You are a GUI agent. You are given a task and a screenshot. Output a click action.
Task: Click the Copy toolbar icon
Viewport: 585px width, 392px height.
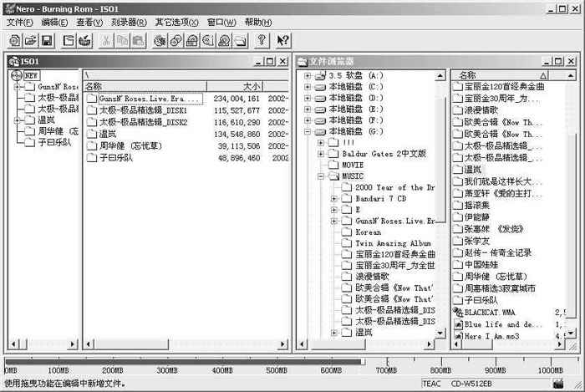(122, 40)
